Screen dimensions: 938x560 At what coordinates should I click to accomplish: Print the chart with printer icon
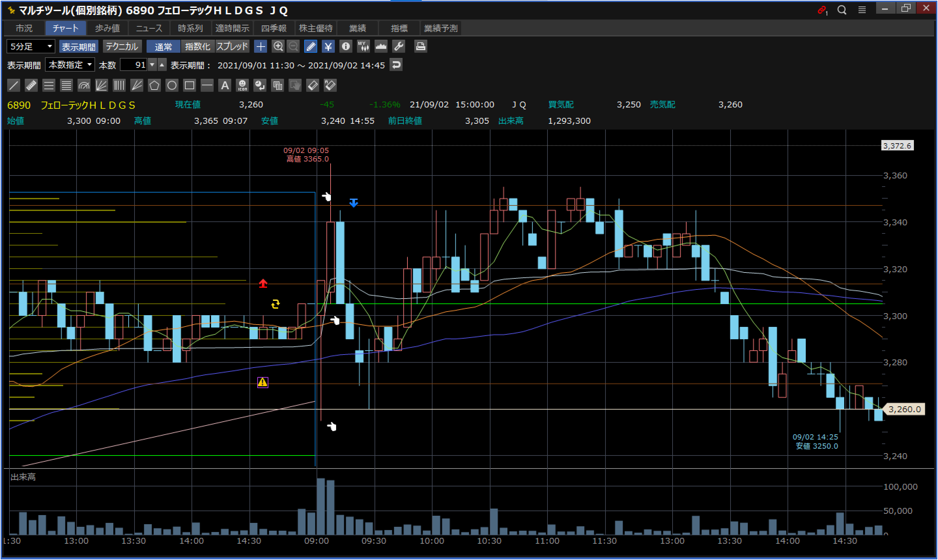(x=420, y=47)
